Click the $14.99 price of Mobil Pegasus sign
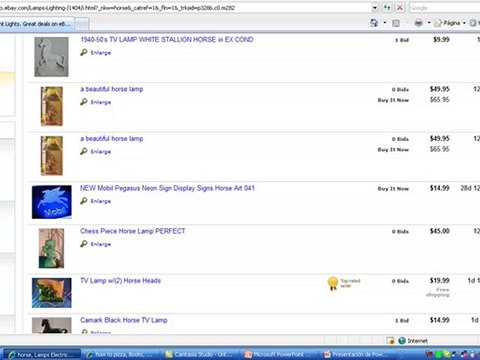This screenshot has width=480, height=360. (x=440, y=188)
